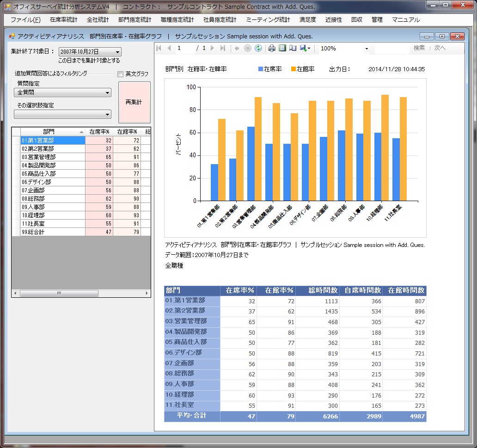
Task: Open the 集計終了対象日 date dropdown
Action: (x=117, y=52)
